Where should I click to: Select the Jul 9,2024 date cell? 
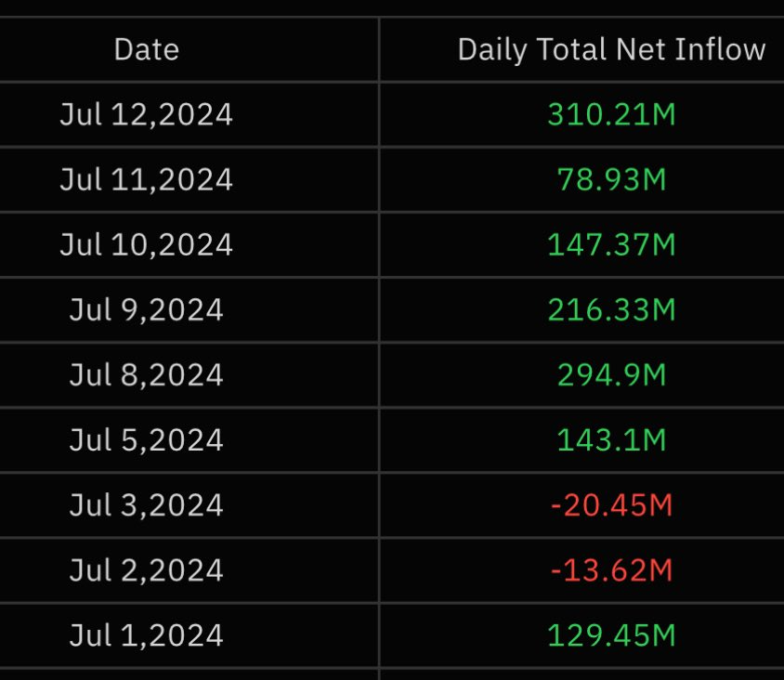pos(147,309)
